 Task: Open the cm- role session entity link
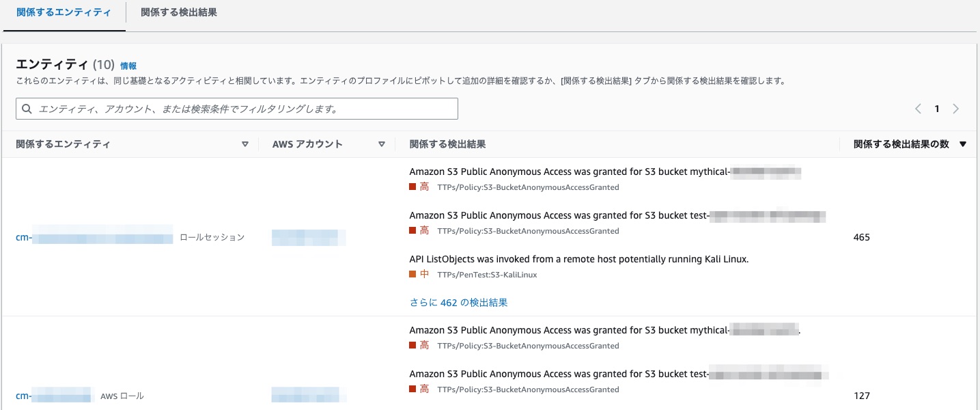(x=92, y=237)
